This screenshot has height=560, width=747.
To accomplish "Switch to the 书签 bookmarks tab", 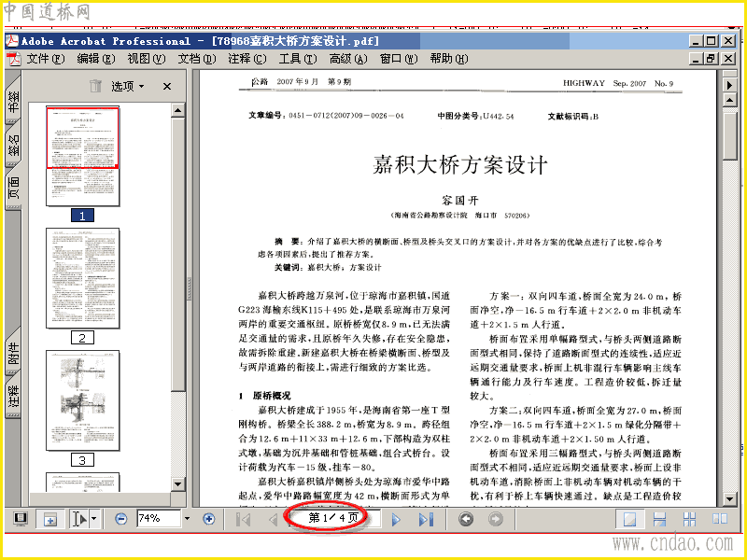I will point(13,101).
